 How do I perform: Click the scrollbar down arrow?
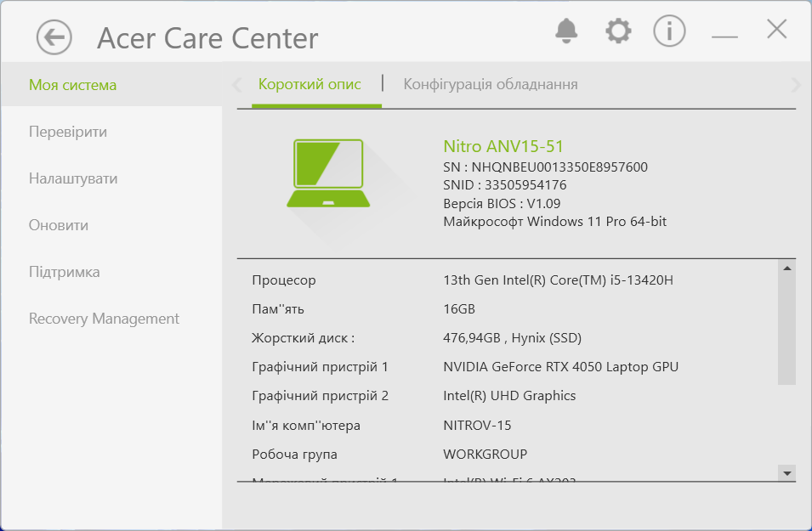pos(786,472)
